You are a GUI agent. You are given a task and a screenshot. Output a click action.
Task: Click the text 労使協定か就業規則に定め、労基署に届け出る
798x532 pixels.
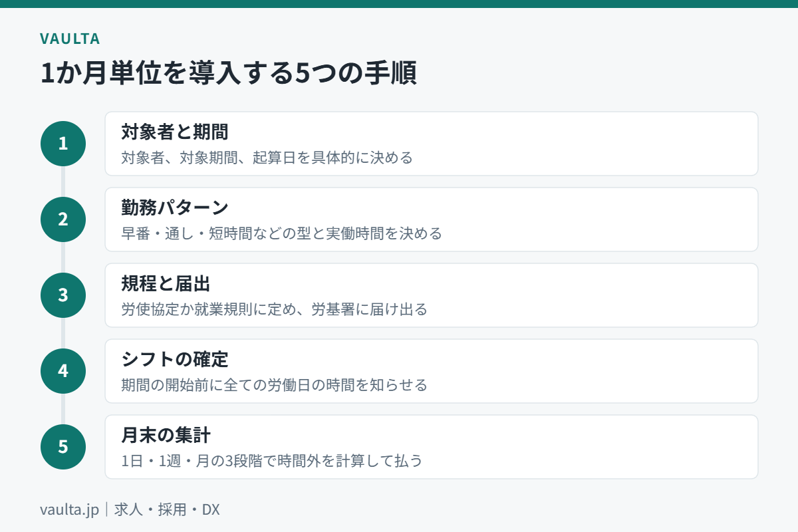pos(274,310)
